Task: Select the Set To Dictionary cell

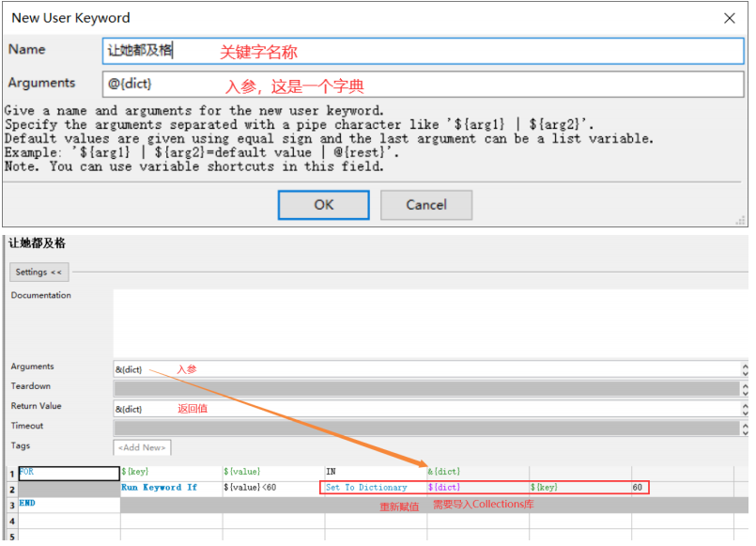Action: coord(376,488)
